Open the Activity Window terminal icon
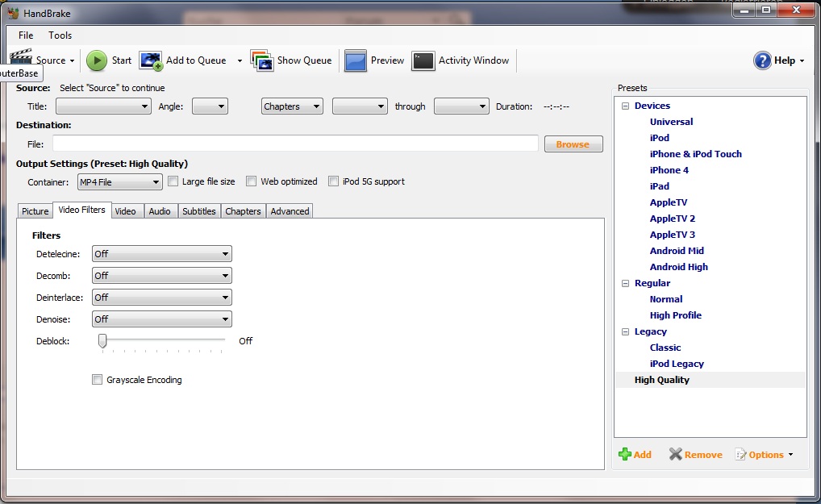821x504 pixels. click(x=423, y=60)
